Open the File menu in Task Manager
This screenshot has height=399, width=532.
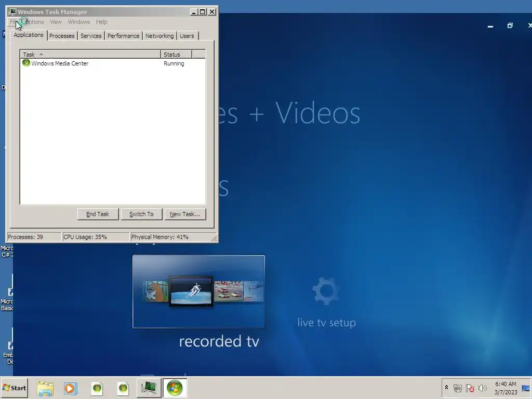tap(13, 22)
